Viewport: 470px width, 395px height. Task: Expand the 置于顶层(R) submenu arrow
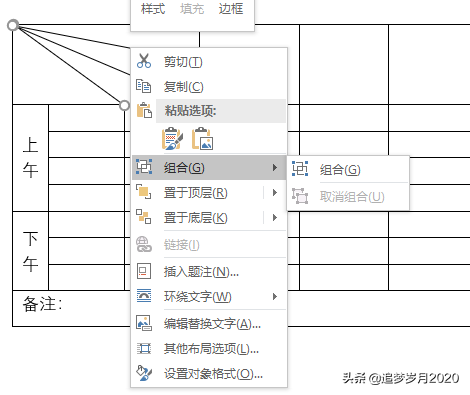(x=275, y=192)
